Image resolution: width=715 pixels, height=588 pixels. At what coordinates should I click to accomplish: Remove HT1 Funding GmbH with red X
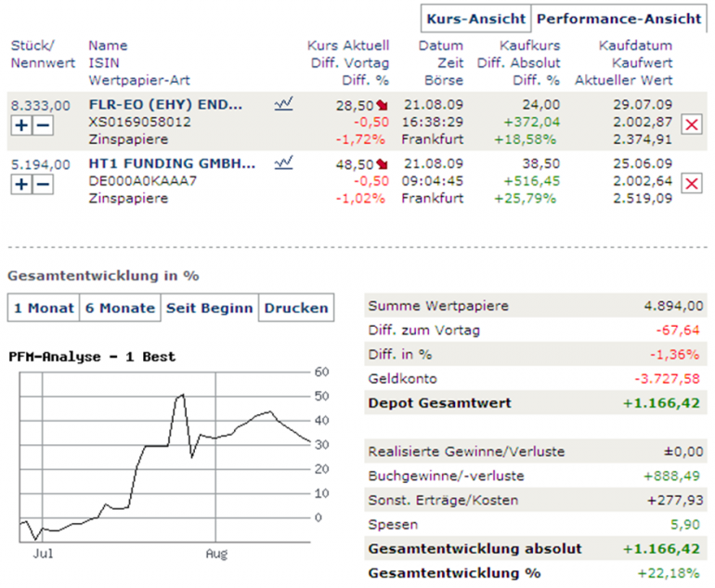pos(691,183)
